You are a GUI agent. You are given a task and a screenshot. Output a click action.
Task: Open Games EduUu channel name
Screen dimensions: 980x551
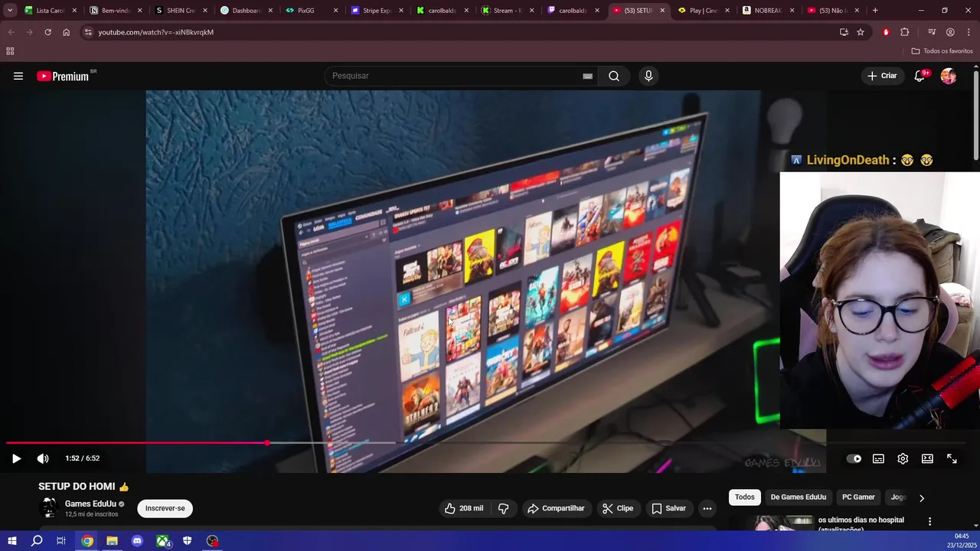click(90, 504)
